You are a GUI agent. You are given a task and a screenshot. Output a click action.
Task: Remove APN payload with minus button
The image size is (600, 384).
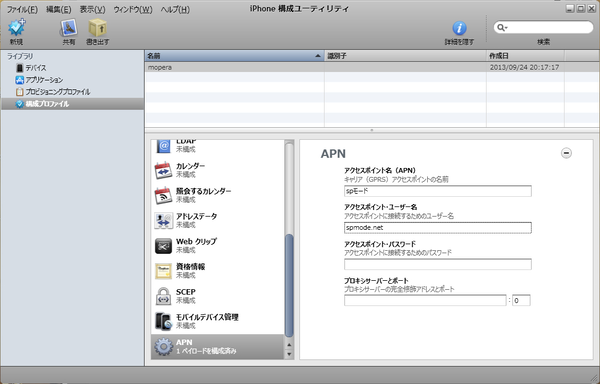click(x=566, y=153)
